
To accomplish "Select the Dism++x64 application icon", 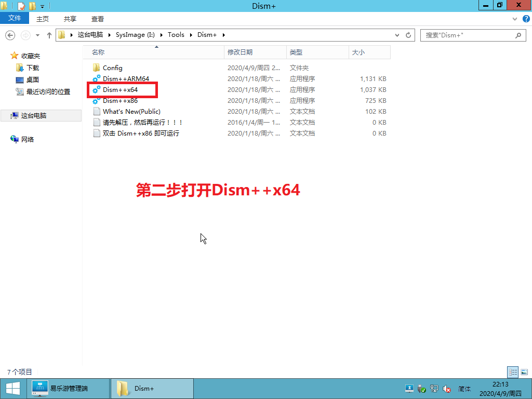I will pos(96,89).
